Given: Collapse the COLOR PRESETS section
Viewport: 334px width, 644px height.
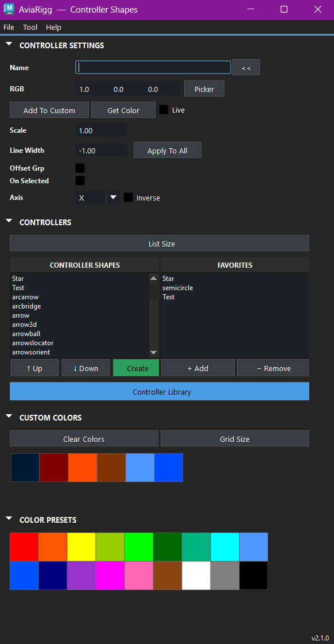Looking at the screenshot, I should pyautogui.click(x=9, y=518).
